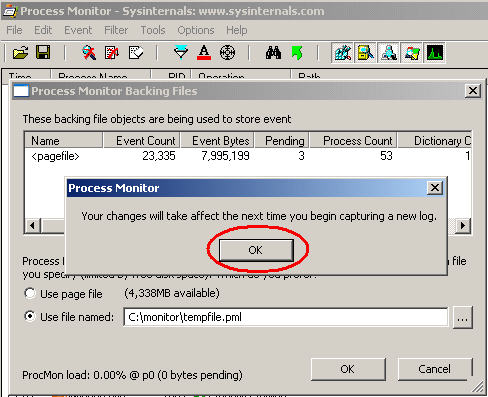This screenshot has height=397, width=488.
Task: Click the Highlight letter A icon
Action: (x=204, y=53)
